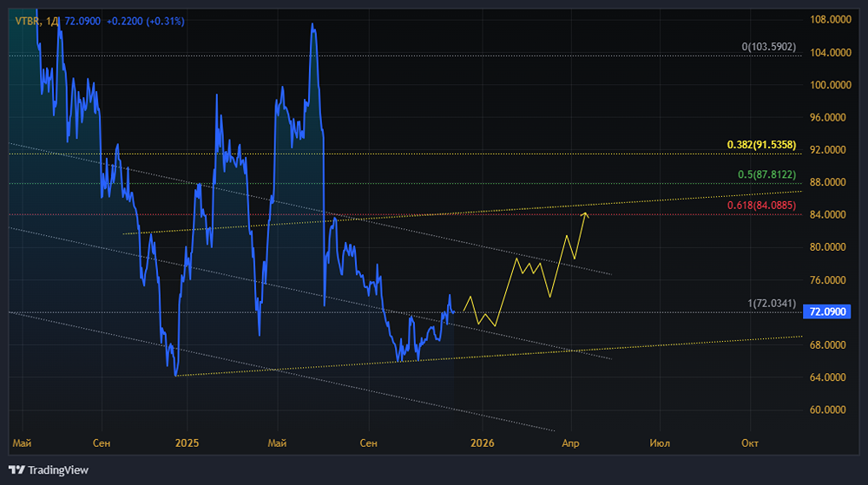This screenshot has width=868, height=485.
Task: Click the first Сен label on time axis
Action: [x=102, y=443]
